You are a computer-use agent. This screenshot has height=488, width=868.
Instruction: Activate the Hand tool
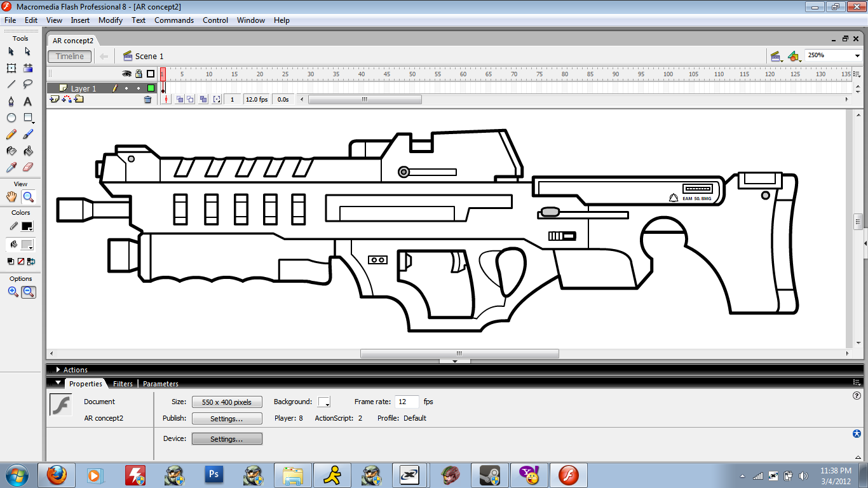coord(11,197)
